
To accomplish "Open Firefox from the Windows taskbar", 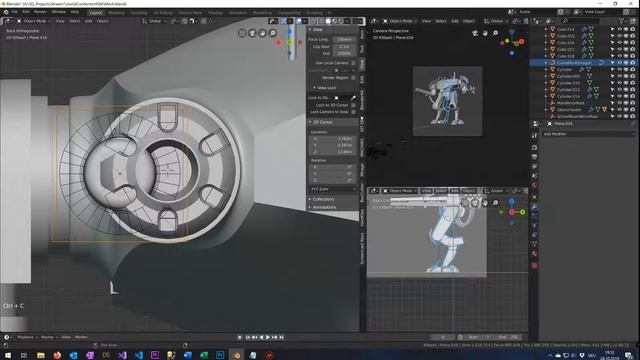I will pos(57,355).
